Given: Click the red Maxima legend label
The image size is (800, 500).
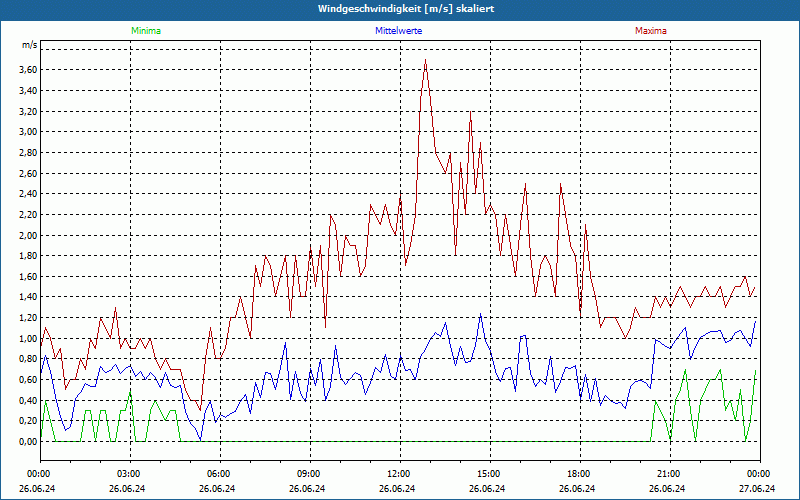Looking at the screenshot, I should (651, 31).
